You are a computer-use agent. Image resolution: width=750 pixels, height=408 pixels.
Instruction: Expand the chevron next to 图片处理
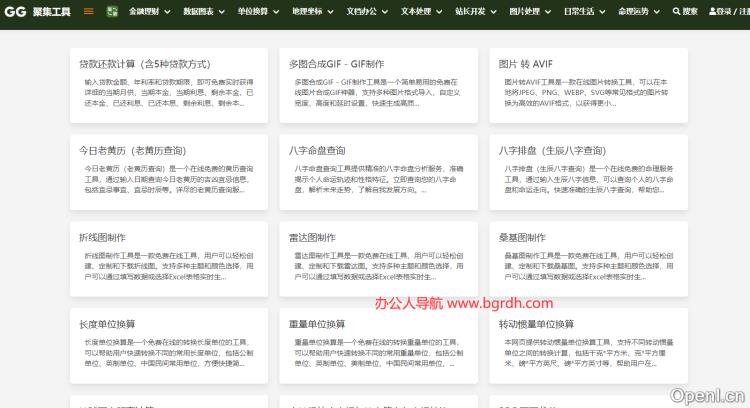tap(548, 11)
